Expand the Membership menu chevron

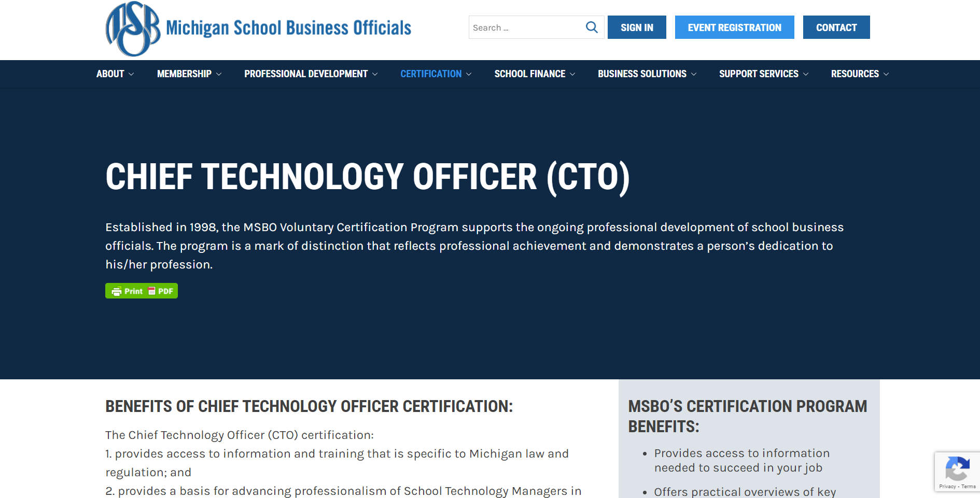219,74
